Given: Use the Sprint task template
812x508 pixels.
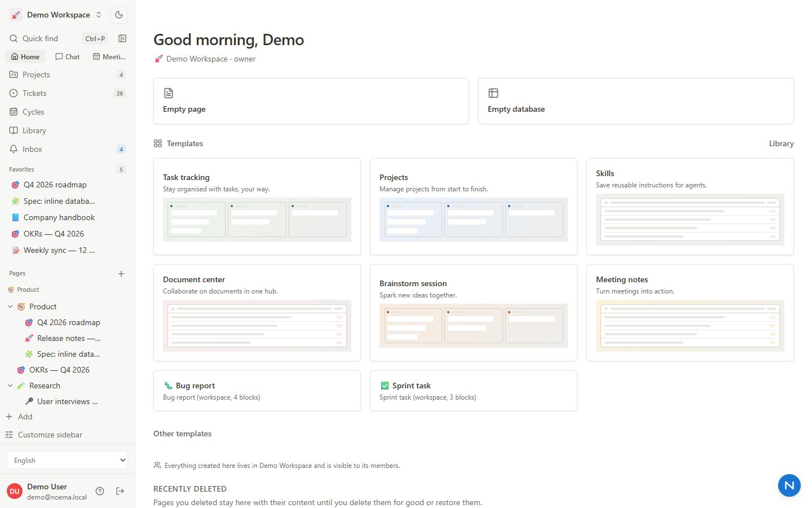Looking at the screenshot, I should tap(474, 391).
